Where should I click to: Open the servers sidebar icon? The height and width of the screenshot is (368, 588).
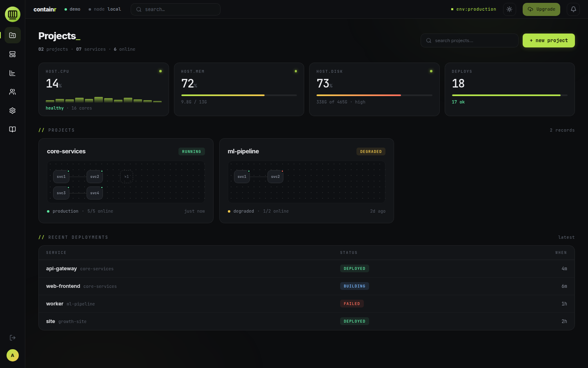pyautogui.click(x=13, y=54)
